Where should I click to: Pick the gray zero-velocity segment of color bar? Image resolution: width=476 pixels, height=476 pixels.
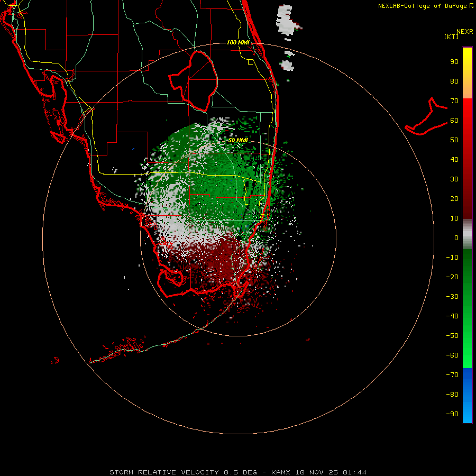467,234
